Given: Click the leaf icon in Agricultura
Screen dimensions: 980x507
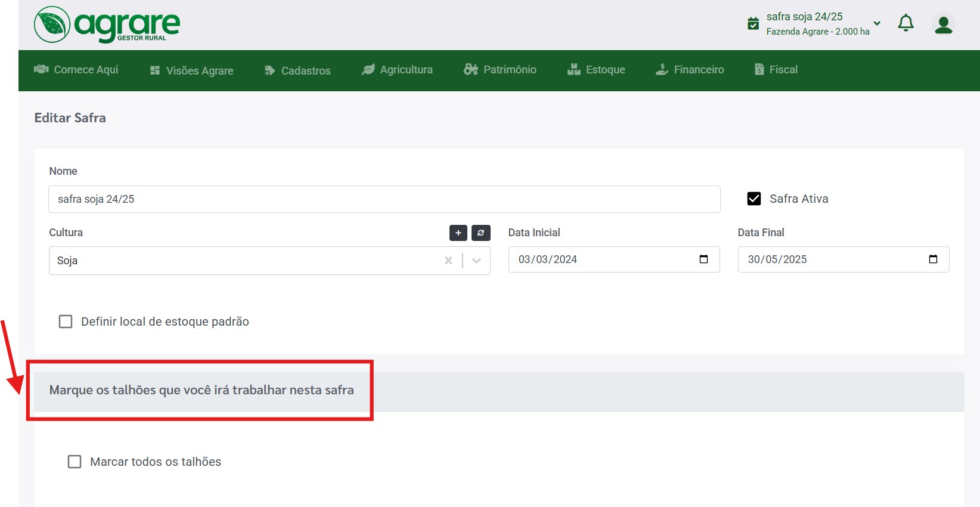Looking at the screenshot, I should (x=368, y=69).
